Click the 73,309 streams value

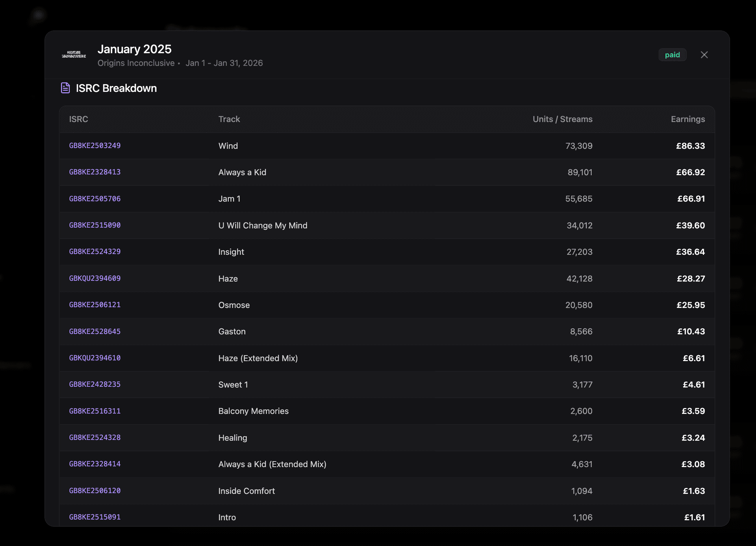click(x=579, y=146)
